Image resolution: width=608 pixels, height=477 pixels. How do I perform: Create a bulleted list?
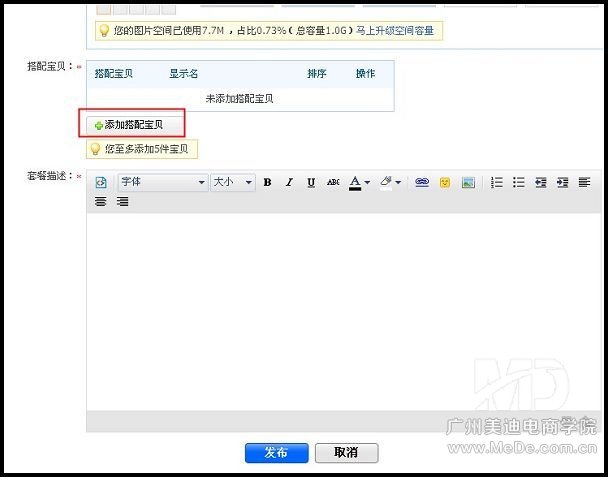point(519,182)
